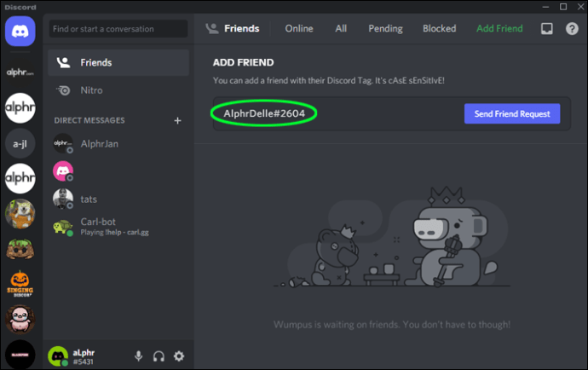The width and height of the screenshot is (588, 370).
Task: Click Send Friend Request button
Action: [x=512, y=113]
